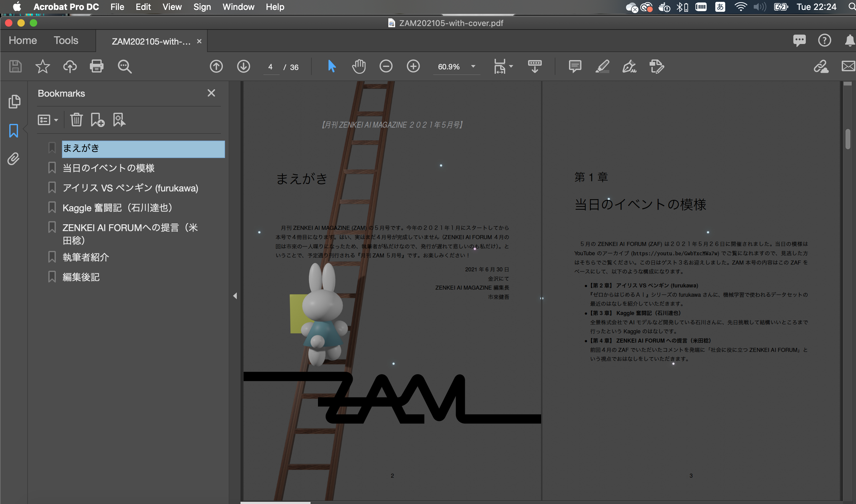The image size is (856, 504).
Task: Click the clock Tue 22:24
Action: pos(816,7)
